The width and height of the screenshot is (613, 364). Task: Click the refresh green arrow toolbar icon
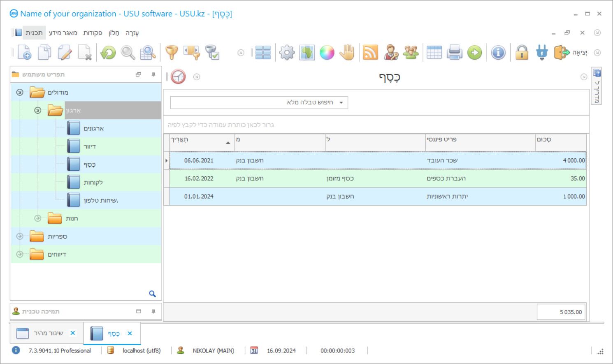pyautogui.click(x=108, y=53)
